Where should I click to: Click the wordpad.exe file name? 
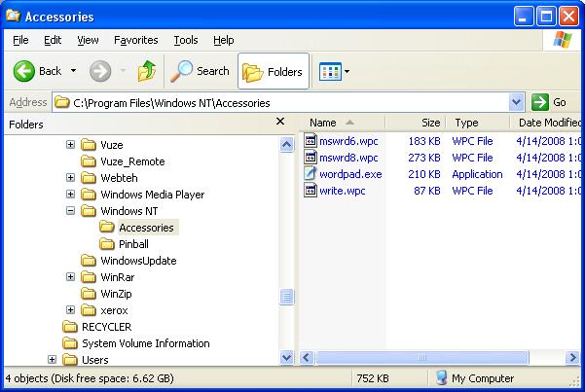click(350, 174)
